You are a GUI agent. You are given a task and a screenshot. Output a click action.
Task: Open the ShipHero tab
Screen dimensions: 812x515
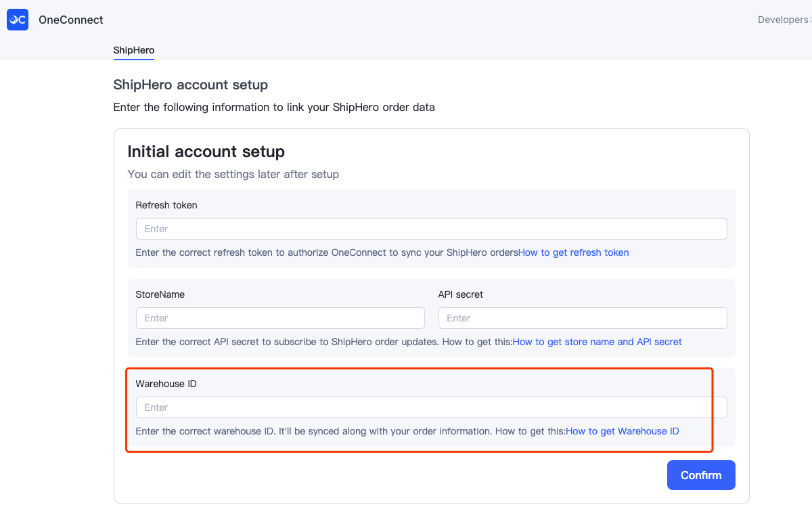134,51
